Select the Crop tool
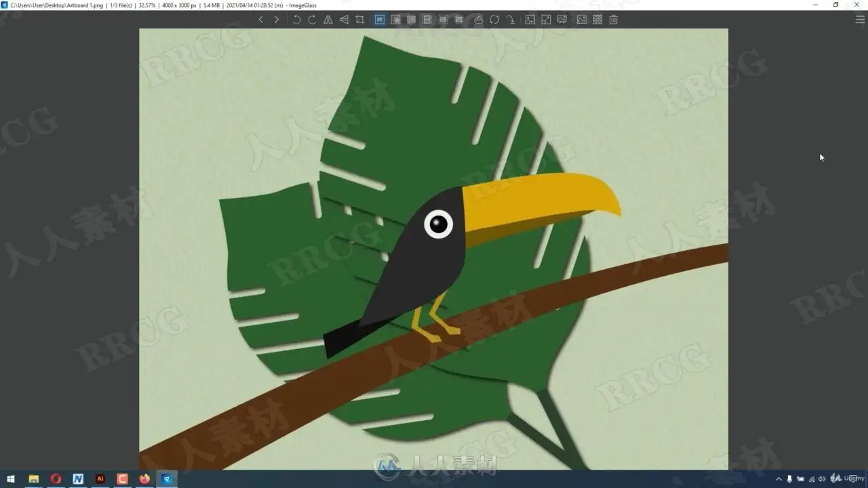Image resolution: width=868 pixels, height=488 pixels. click(x=359, y=20)
